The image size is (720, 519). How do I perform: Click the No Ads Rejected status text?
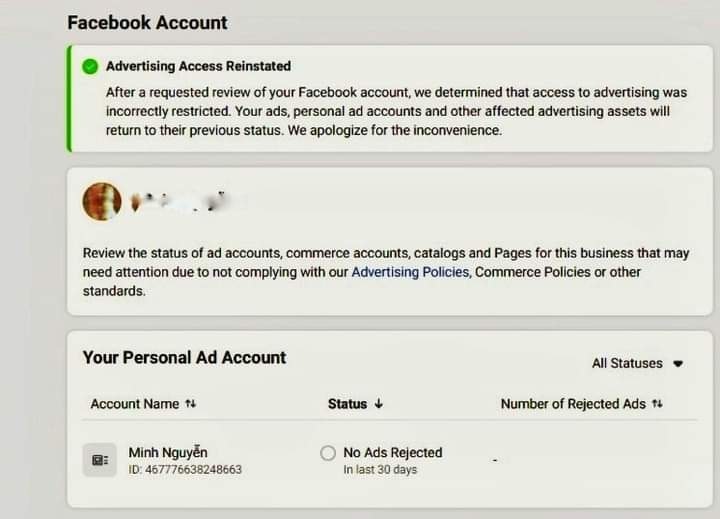coord(393,452)
